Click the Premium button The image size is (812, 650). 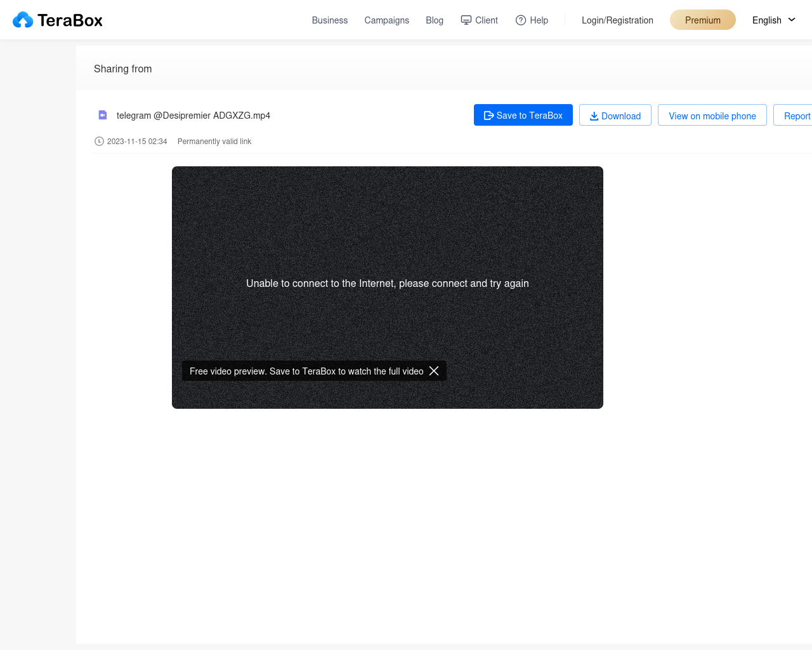point(703,20)
